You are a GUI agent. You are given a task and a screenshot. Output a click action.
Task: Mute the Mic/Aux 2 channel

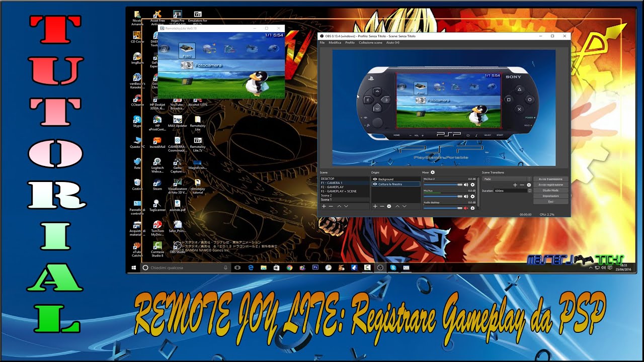point(466,185)
